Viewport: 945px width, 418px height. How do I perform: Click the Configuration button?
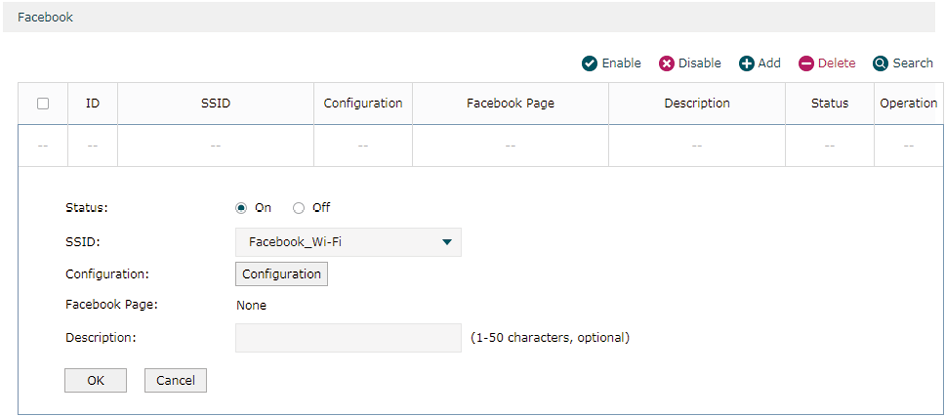281,274
